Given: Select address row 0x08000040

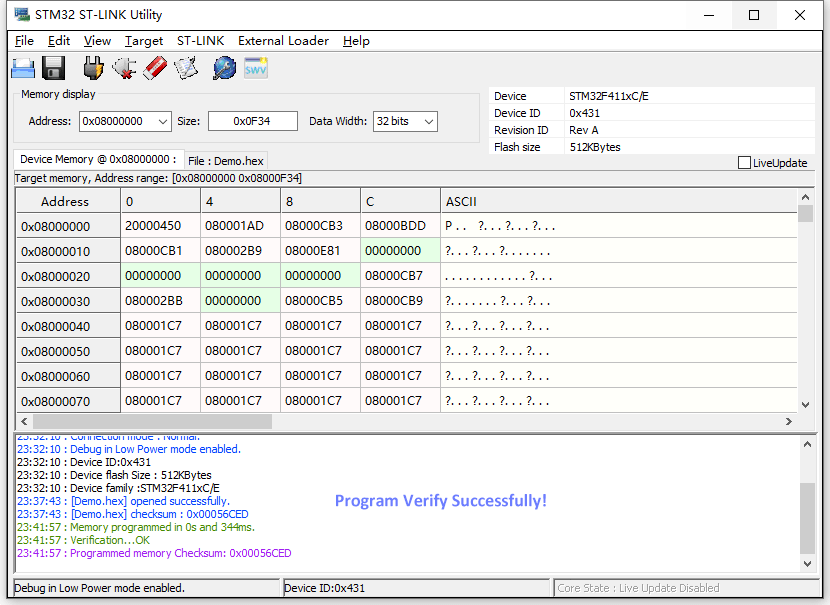Looking at the screenshot, I should click(x=68, y=326).
